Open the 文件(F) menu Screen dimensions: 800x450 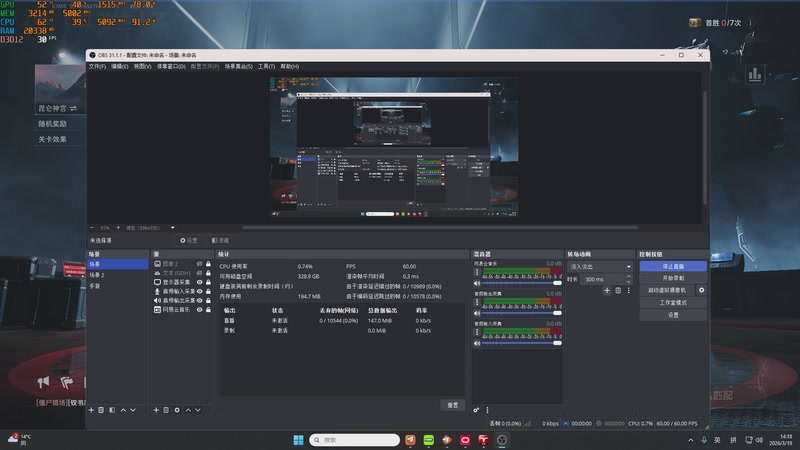click(97, 66)
